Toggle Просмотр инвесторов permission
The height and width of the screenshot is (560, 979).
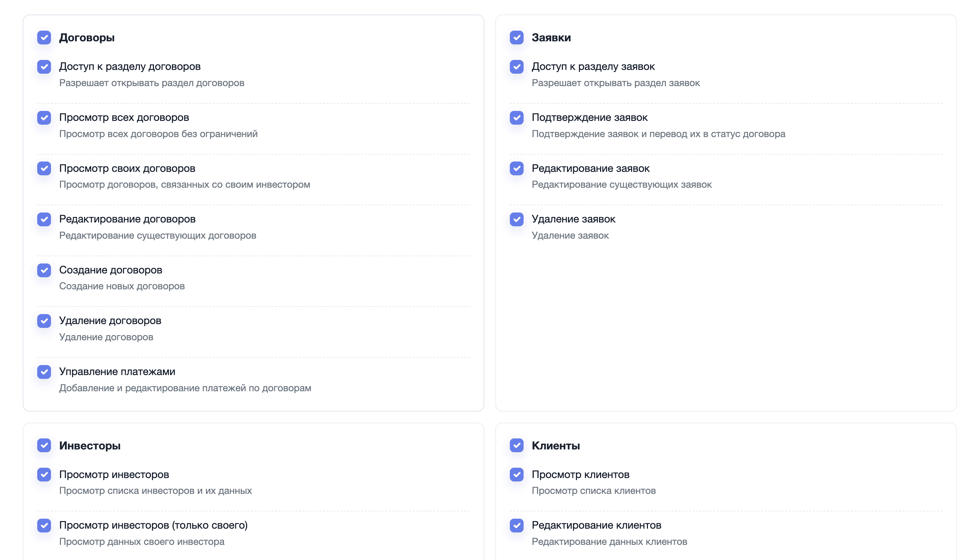[44, 475]
